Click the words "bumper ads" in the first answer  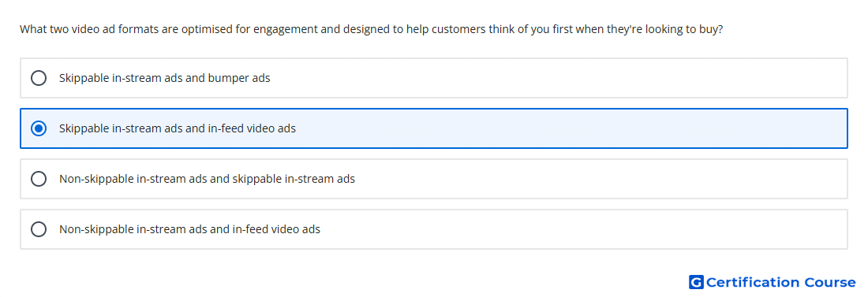[239, 78]
